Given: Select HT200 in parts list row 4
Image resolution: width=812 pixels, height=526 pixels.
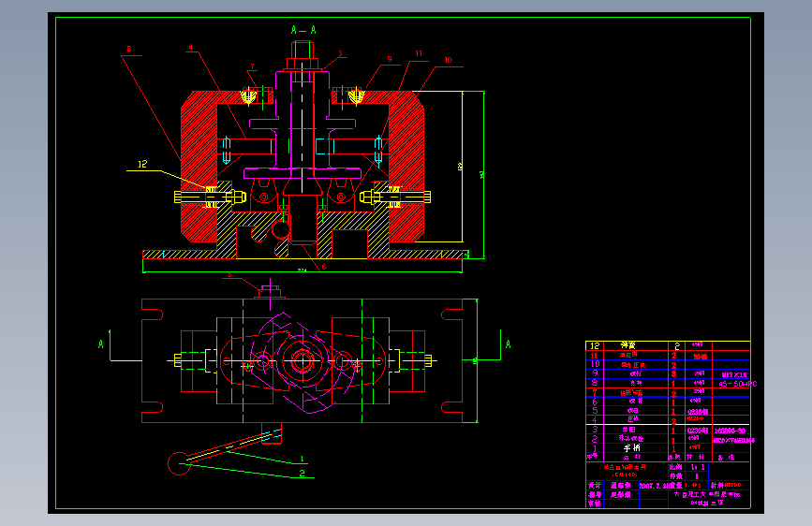Looking at the screenshot, I should coord(695,418).
